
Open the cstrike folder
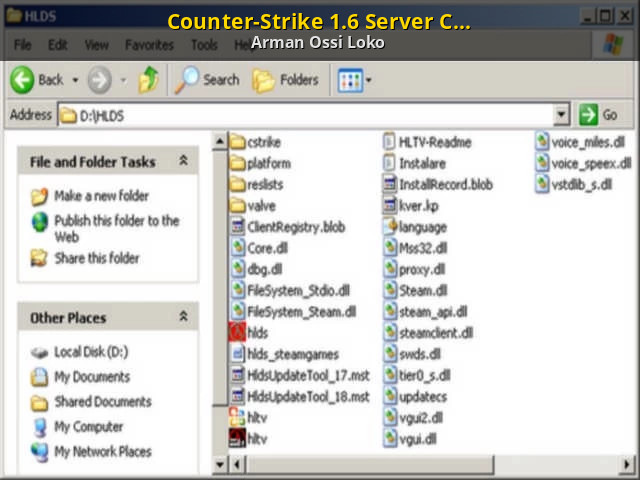coord(238,142)
